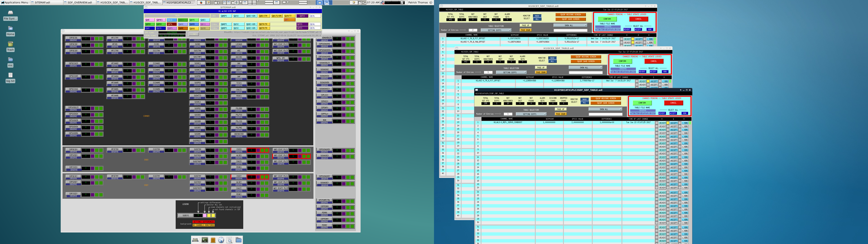The width and height of the screenshot is (868, 244).
Task: Toggle yellow accept box for H1:ASC-X_TR_A_PIT_OFFSET row
Action: tap(648, 81)
